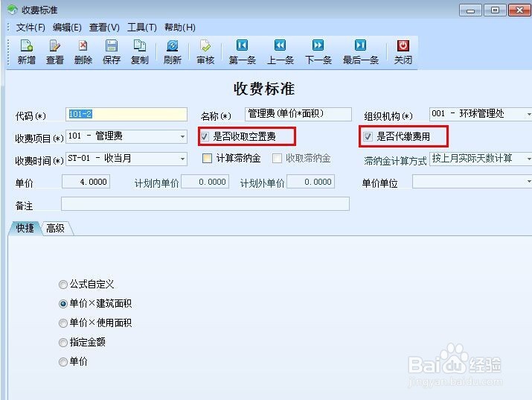Click the 删除 (Delete) toolbar icon
Image resolution: width=532 pixels, height=400 pixels.
pos(83,52)
